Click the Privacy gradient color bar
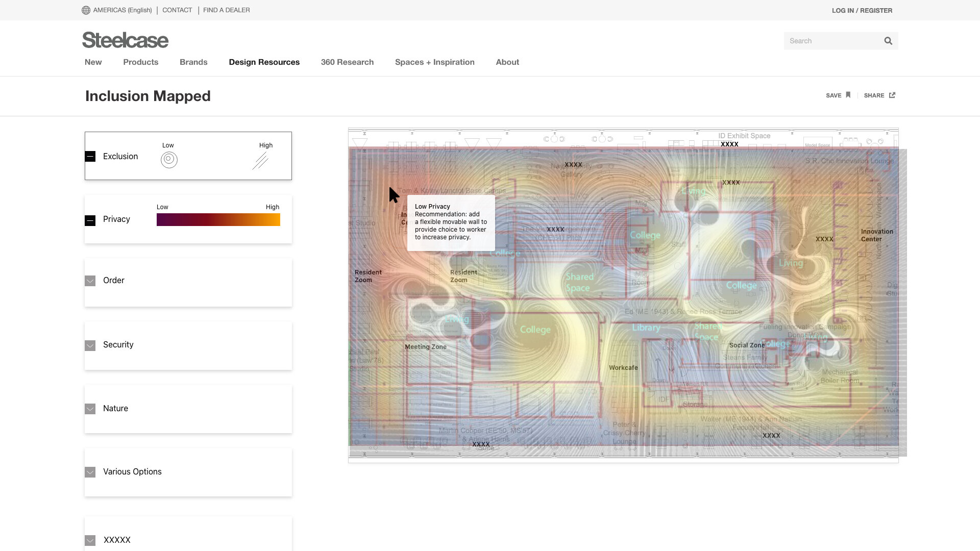The image size is (980, 551). tap(218, 220)
